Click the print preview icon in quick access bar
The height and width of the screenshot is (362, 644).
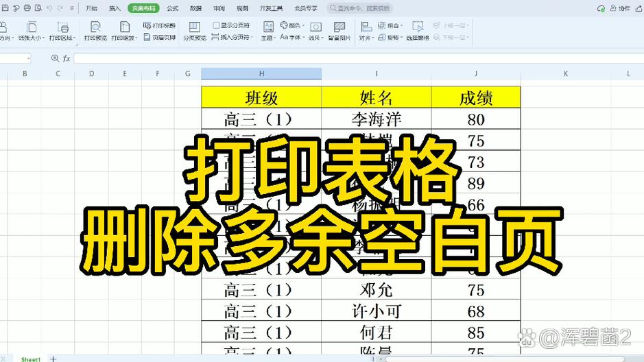click(x=38, y=8)
